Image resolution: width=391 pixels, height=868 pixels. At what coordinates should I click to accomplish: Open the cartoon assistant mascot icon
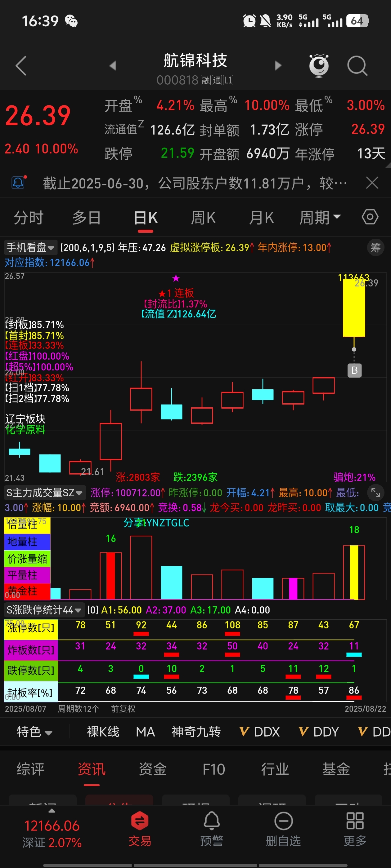[319, 65]
